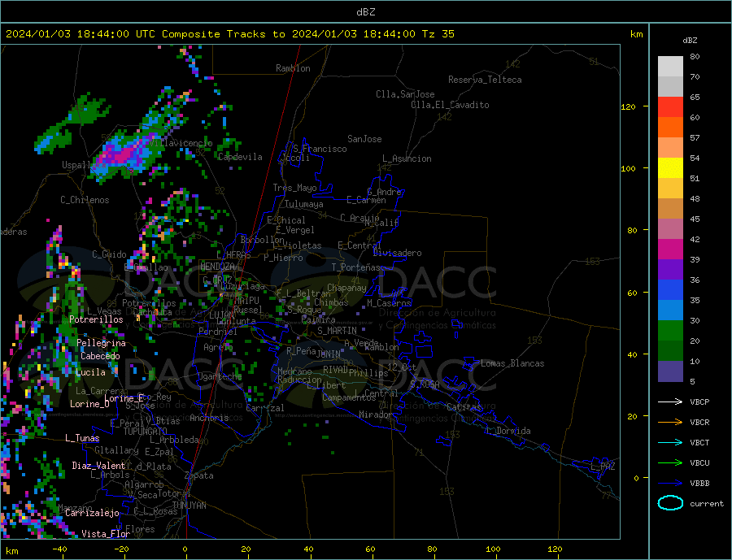Viewport: 732px width, 560px height.
Task: Click the 'JUNIN' city label
Action: (329, 354)
